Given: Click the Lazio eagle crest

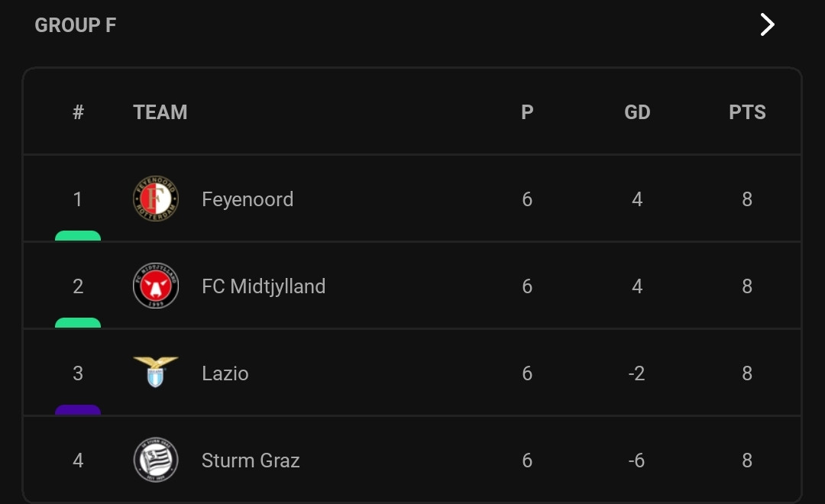Looking at the screenshot, I should (156, 372).
